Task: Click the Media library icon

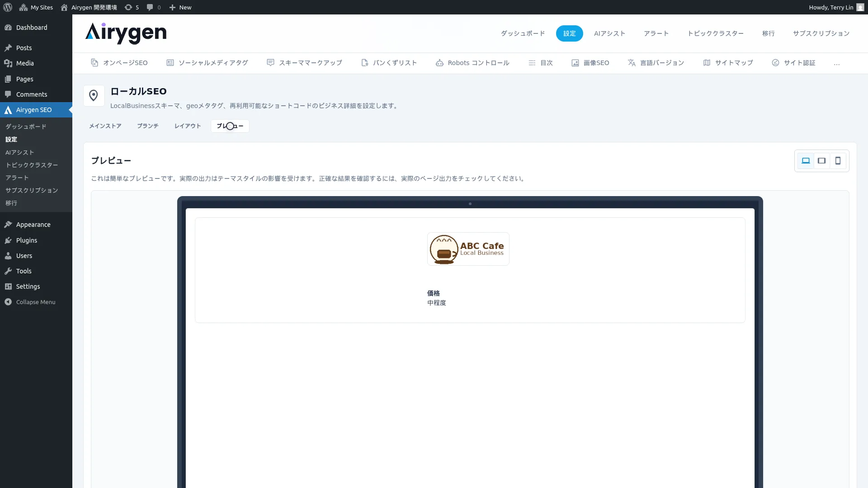Action: click(8, 63)
